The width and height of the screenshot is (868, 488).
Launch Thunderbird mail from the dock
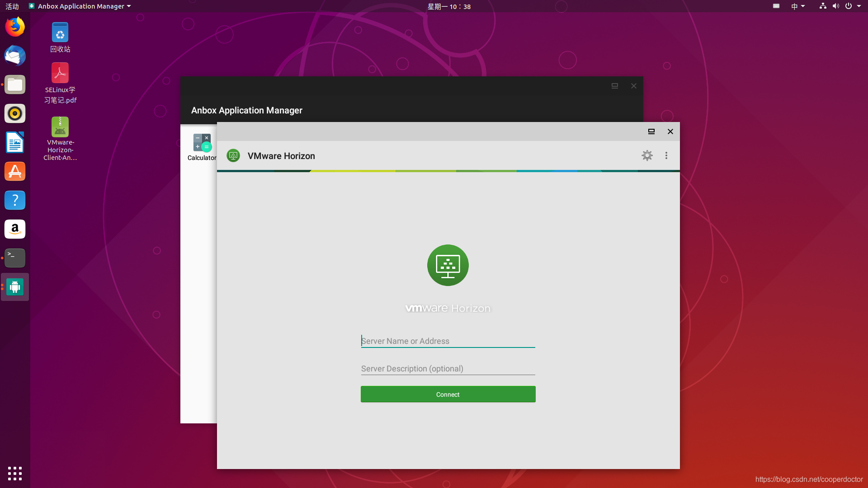15,56
